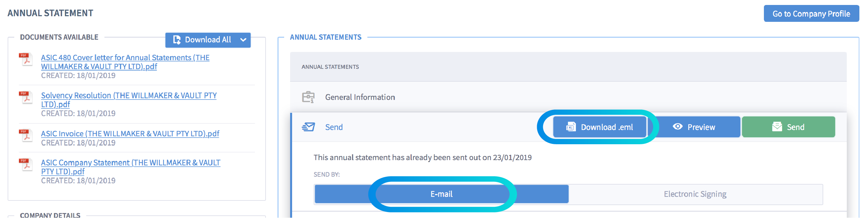Click PDF icon beside ASIC Company Statement
The width and height of the screenshot is (868, 218).
[x=26, y=164]
